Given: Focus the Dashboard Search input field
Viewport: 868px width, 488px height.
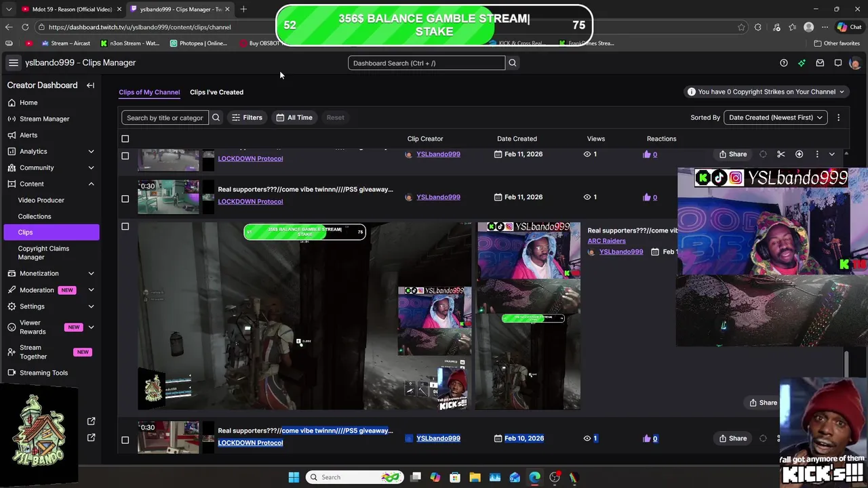Looking at the screenshot, I should (x=427, y=63).
